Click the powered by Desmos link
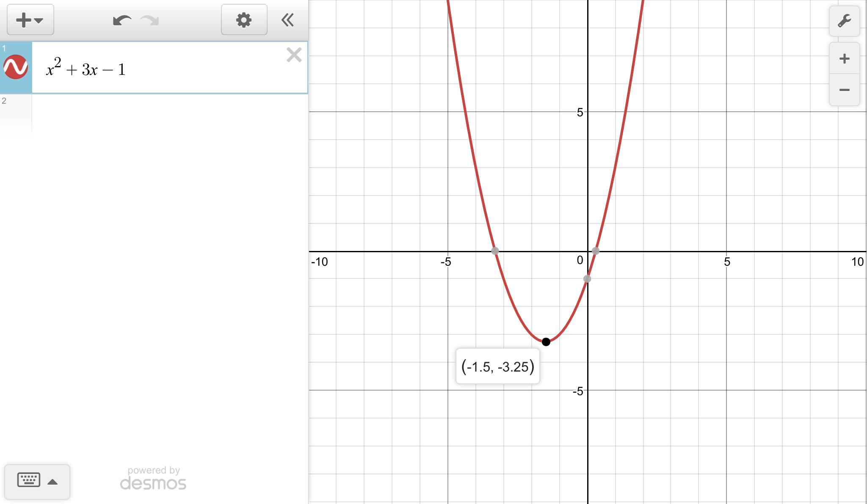The height and width of the screenshot is (504, 867). [x=153, y=479]
